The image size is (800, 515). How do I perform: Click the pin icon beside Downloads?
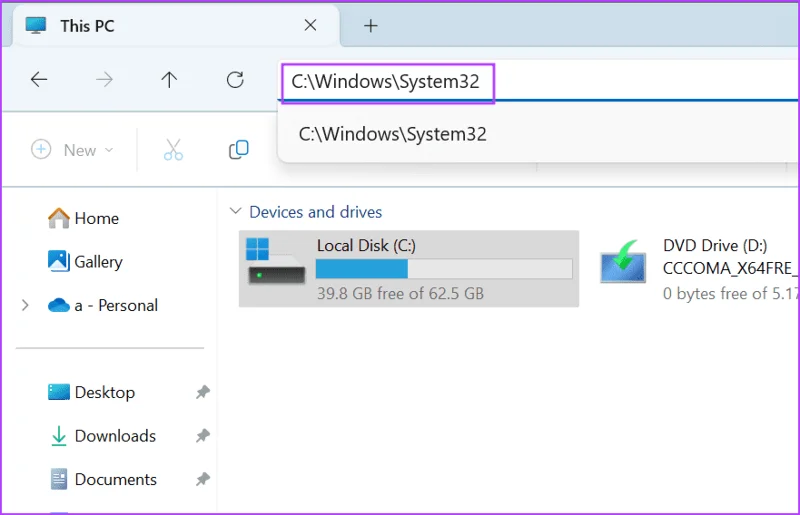pyautogui.click(x=203, y=435)
